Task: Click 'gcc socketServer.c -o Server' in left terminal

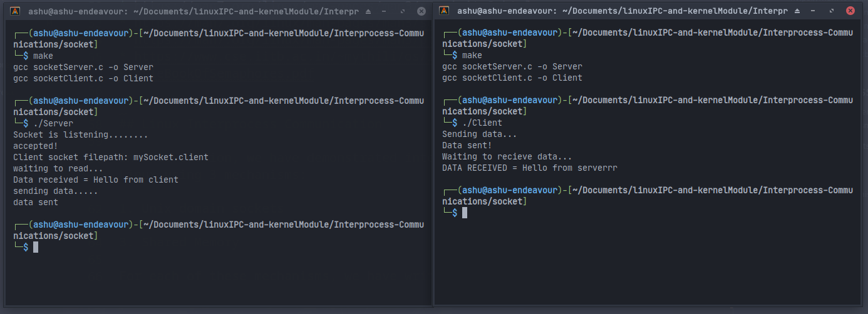Action: click(83, 67)
